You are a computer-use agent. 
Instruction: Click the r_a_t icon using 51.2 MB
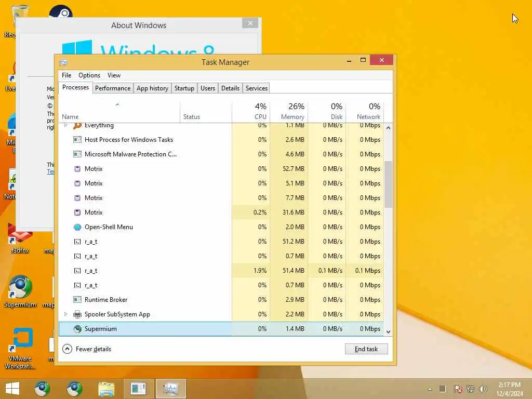point(77,242)
